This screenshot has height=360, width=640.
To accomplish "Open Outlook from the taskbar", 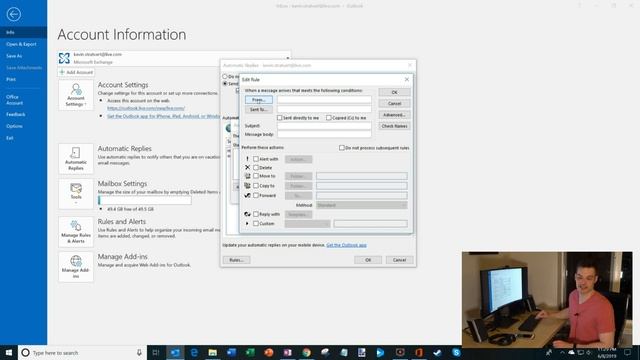I will 175,353.
